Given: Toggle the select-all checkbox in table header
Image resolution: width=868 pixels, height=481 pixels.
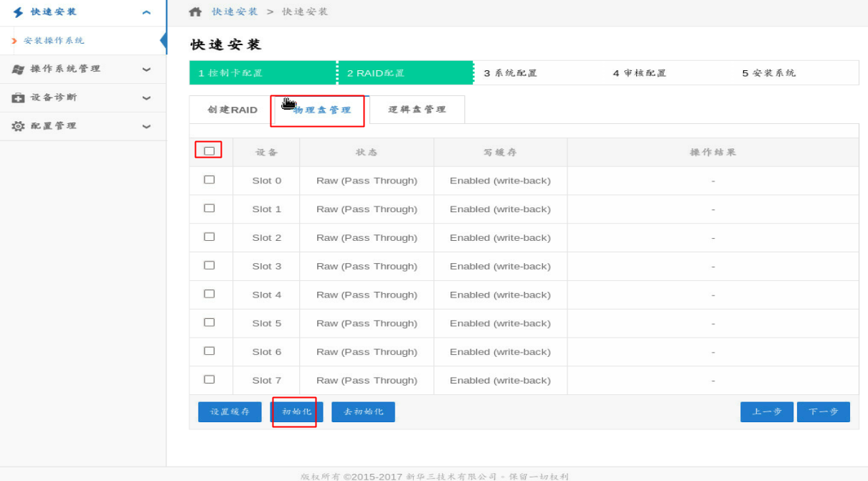Looking at the screenshot, I should point(209,151).
